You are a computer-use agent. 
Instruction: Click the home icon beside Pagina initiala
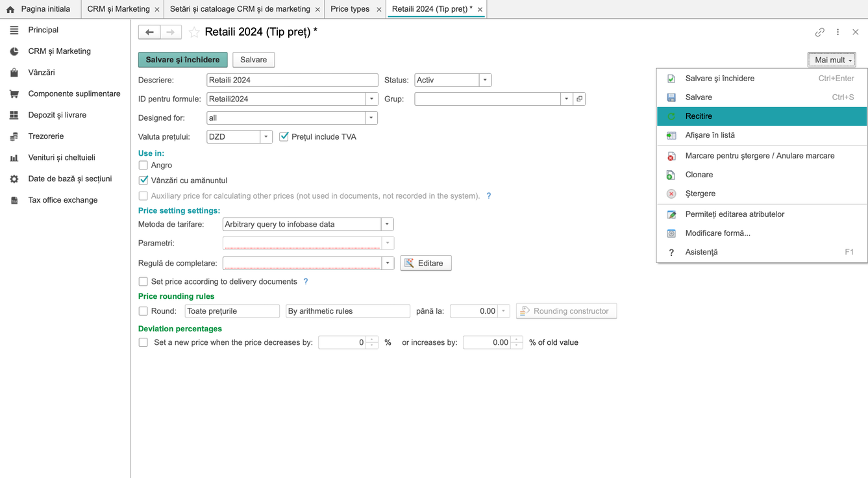coord(10,10)
